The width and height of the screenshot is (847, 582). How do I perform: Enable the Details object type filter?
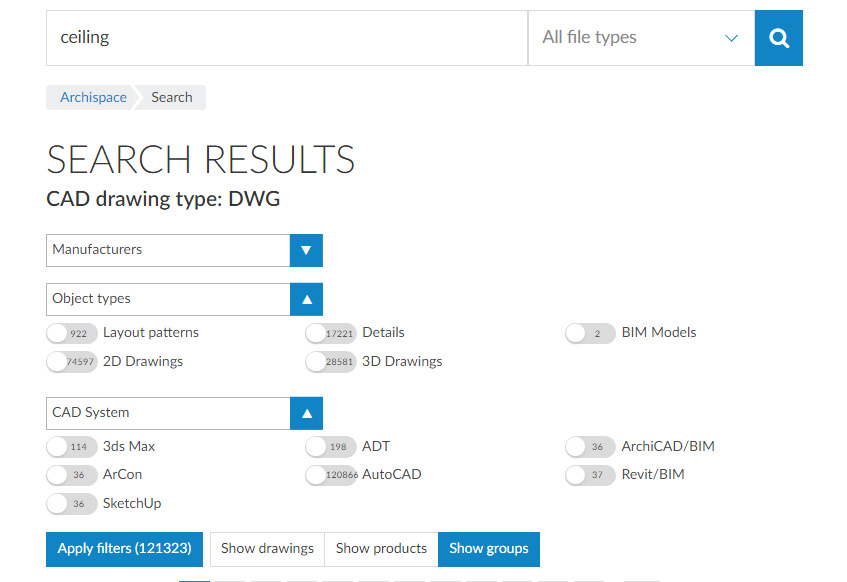(x=331, y=333)
